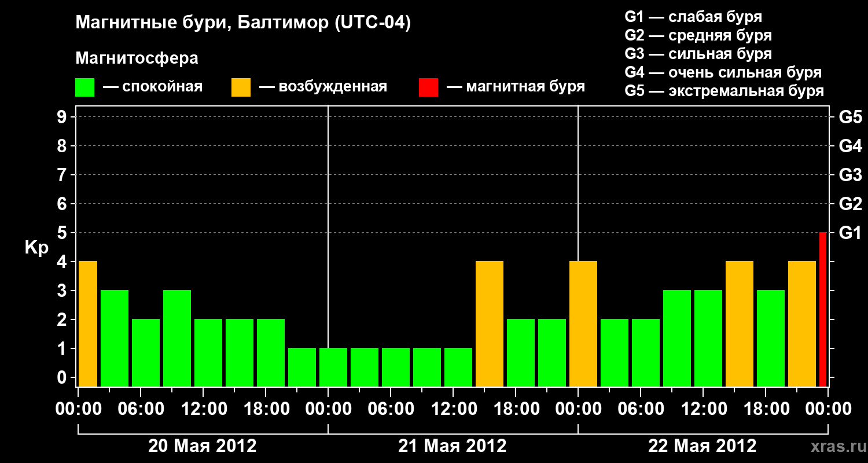Click the orange bar at 15:00 on 21 May

[x=490, y=324]
